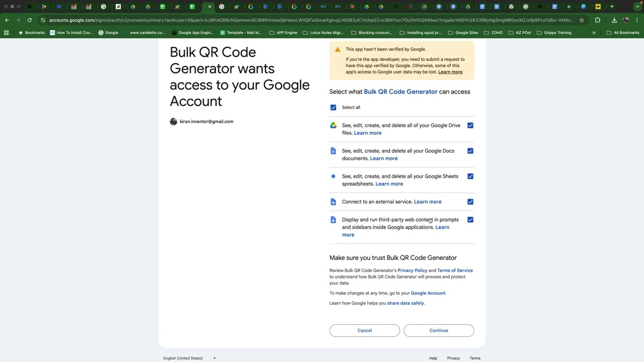
Task: Bookmark this page with the star icon
Action: point(582,20)
